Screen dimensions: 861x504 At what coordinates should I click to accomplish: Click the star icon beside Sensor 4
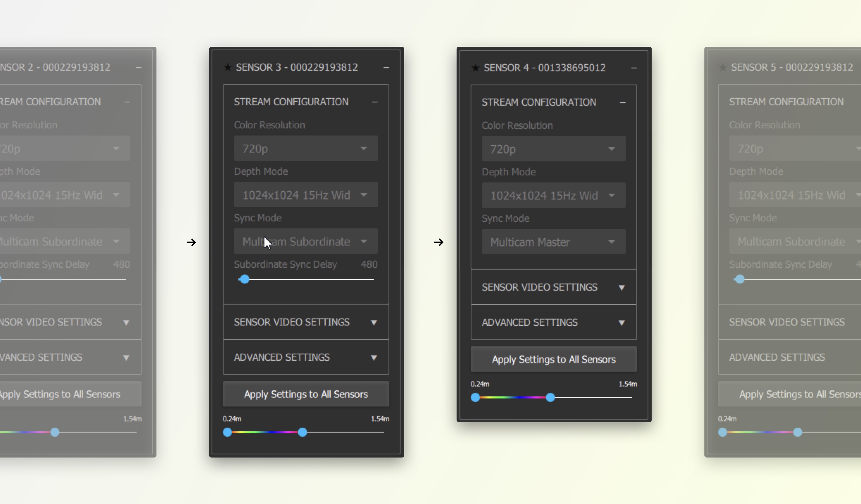click(475, 68)
